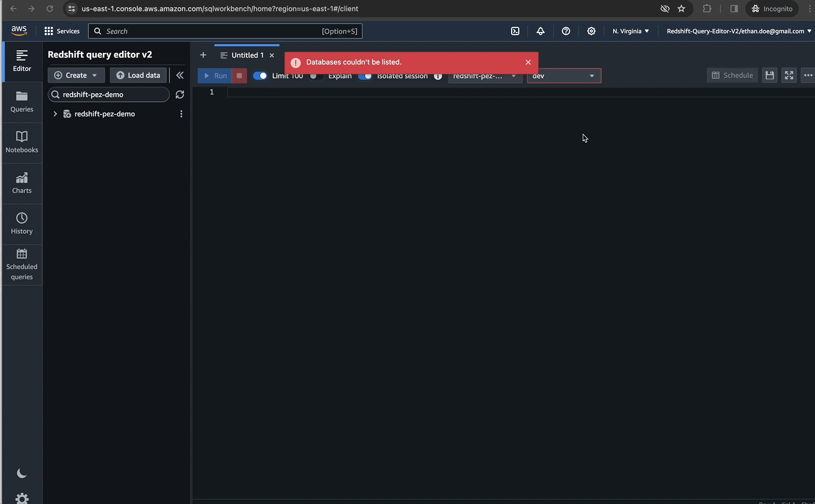Click the Schedule button
Image resolution: width=815 pixels, height=504 pixels.
pyautogui.click(x=732, y=75)
